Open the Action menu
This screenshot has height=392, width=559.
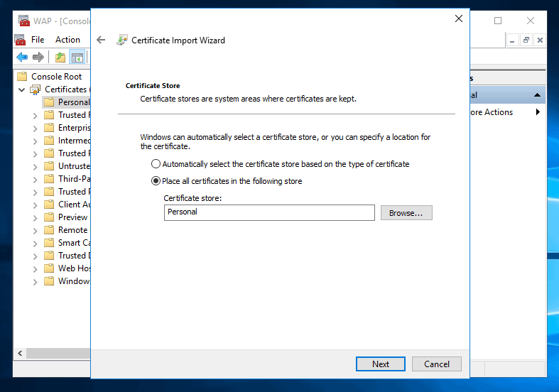[67, 40]
